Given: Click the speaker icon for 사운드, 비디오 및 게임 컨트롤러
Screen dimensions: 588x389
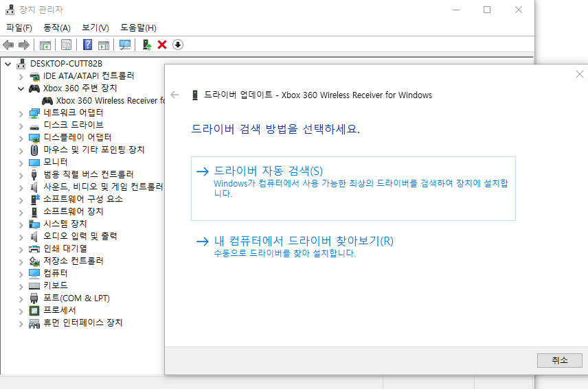Looking at the screenshot, I should [x=34, y=187].
